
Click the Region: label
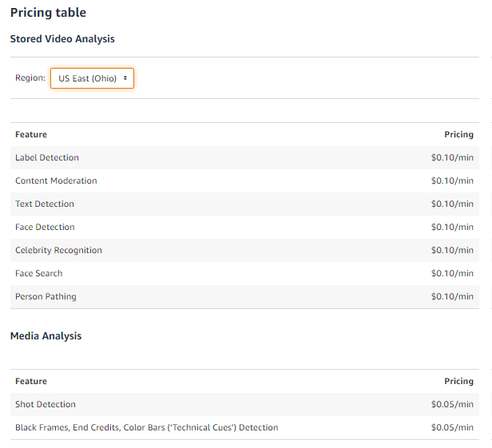(30, 77)
